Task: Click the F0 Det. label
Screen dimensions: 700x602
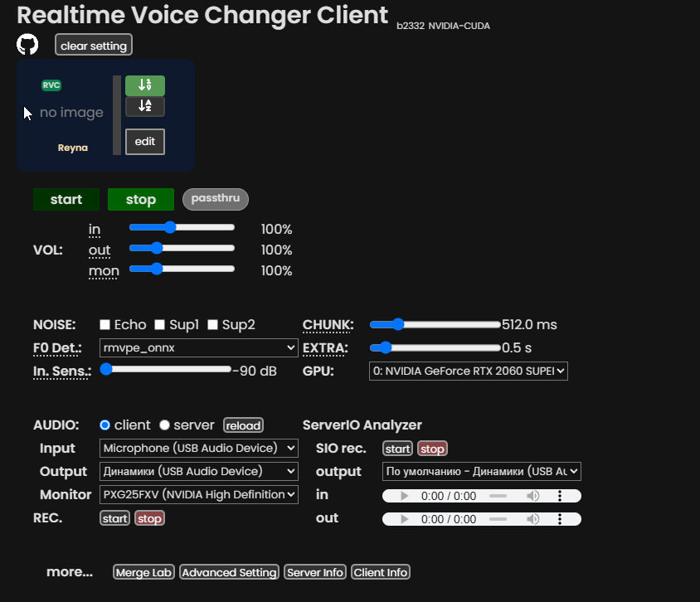Action: (x=57, y=348)
